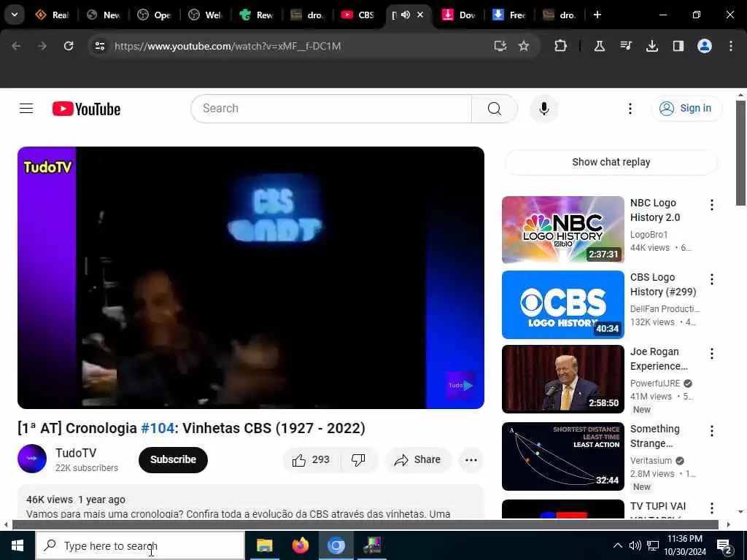Switch to the 'Rew' browser tab
The width and height of the screenshot is (747, 560).
[x=256, y=15]
